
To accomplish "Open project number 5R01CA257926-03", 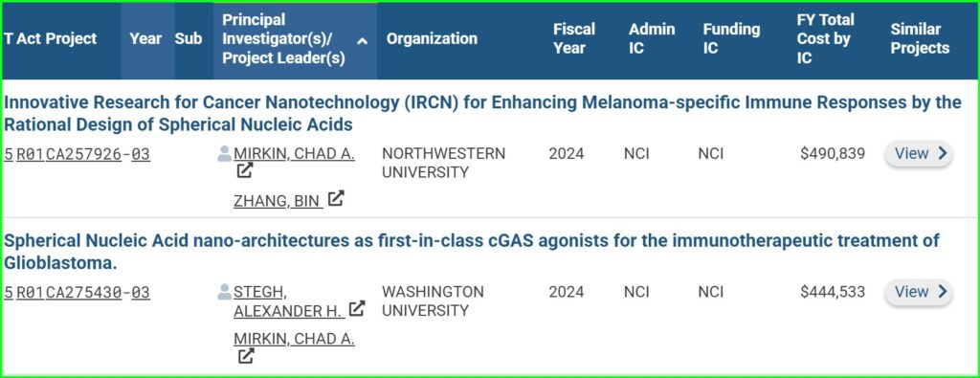I will point(77,154).
